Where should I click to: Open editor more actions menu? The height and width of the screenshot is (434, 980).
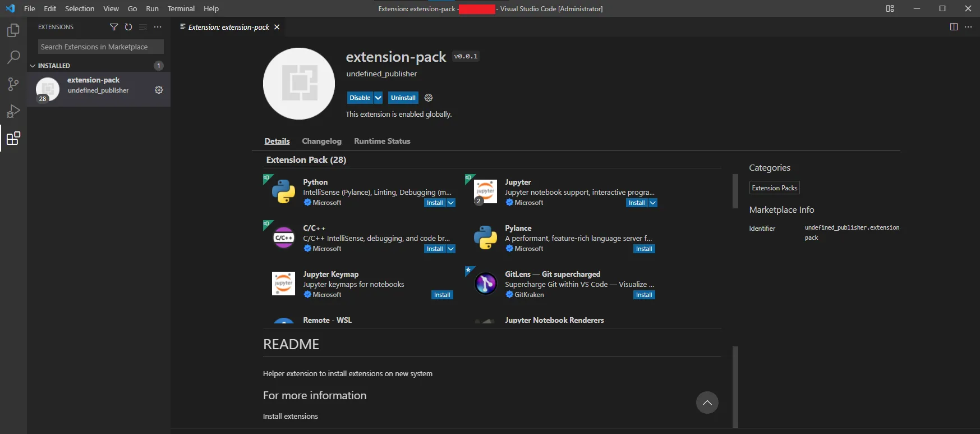pyautogui.click(x=968, y=27)
